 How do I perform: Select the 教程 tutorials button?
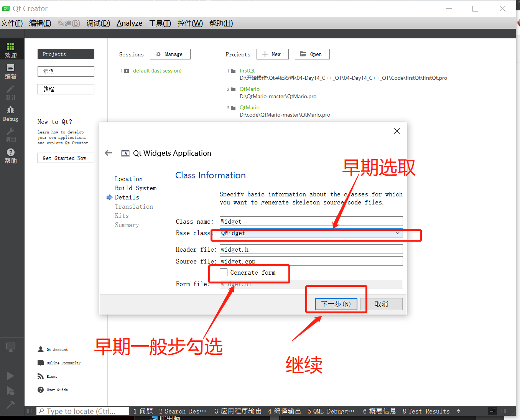66,89
